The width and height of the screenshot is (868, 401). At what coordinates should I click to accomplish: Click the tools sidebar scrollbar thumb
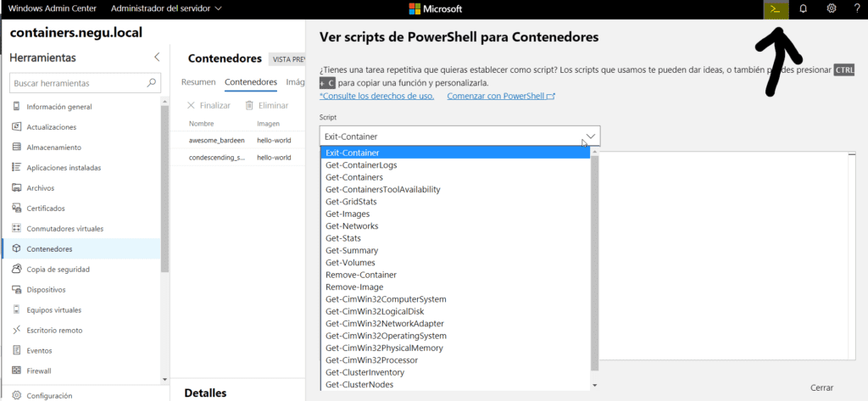164,188
